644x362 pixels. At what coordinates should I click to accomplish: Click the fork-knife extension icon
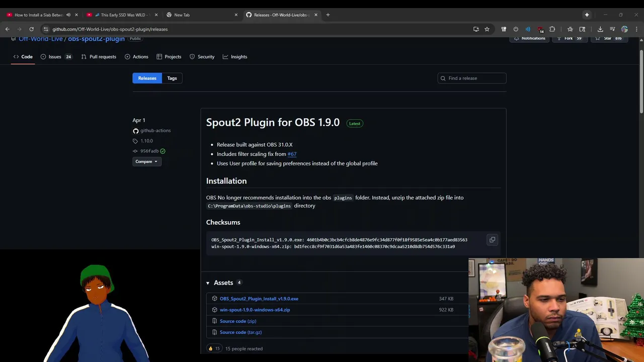click(x=504, y=29)
